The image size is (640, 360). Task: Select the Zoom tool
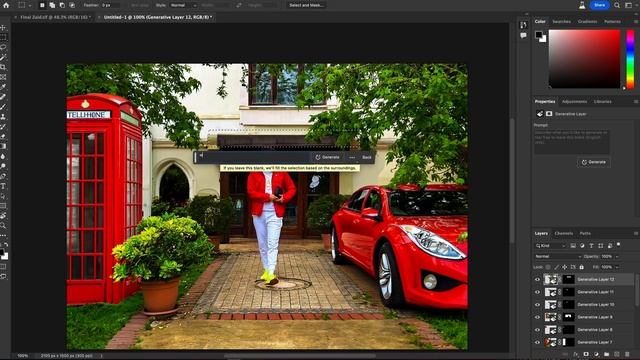tap(3, 225)
